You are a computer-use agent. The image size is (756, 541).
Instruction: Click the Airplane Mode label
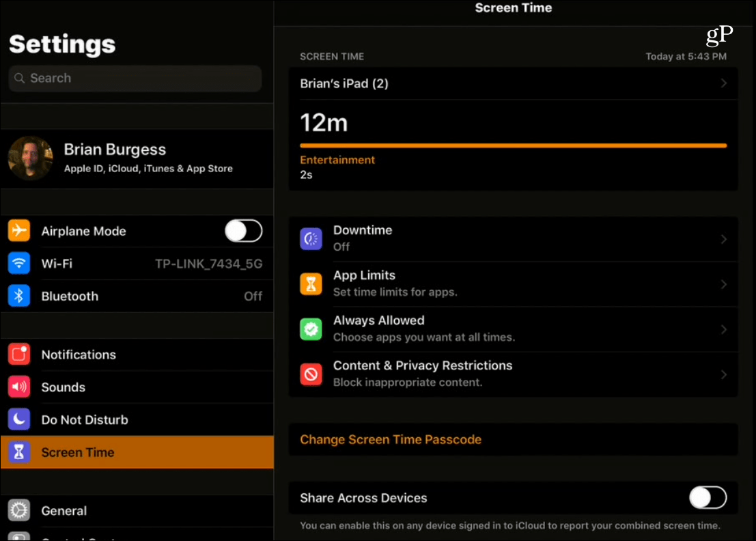[x=83, y=231]
